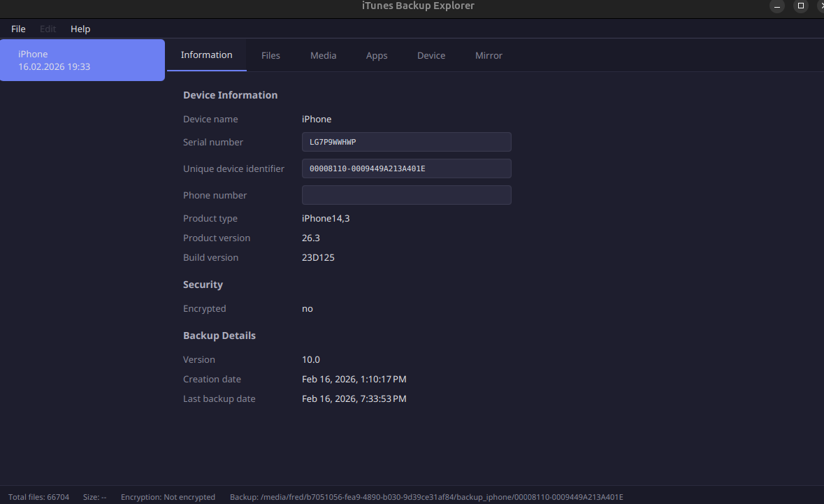
Task: Click the Last backup date 7:33:53 PM value
Action: click(354, 399)
